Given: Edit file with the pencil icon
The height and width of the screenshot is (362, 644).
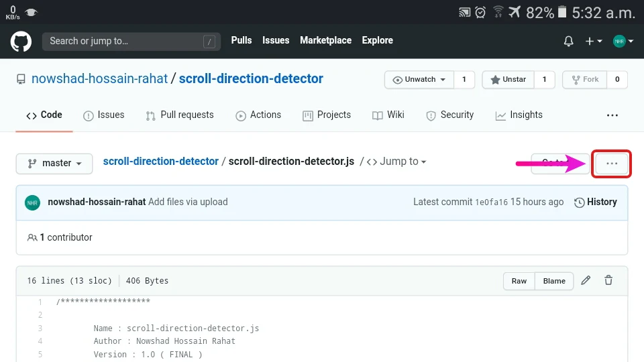Looking at the screenshot, I should coord(586,281).
